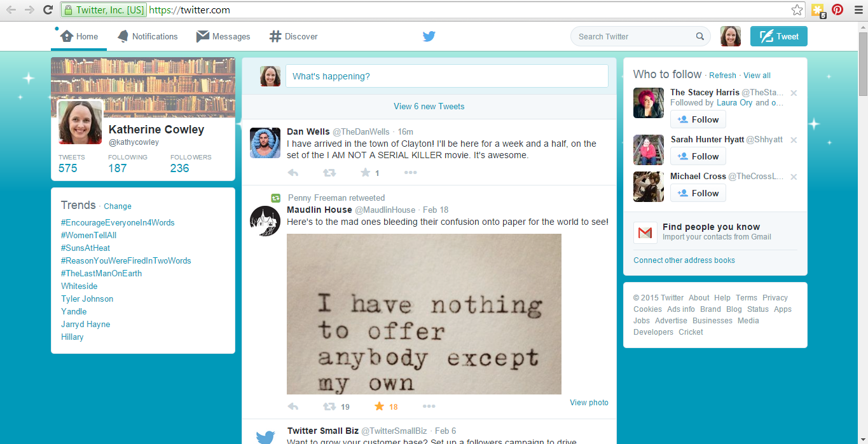Click the browser back arrow
Screen dimensions: 868x444
point(11,10)
